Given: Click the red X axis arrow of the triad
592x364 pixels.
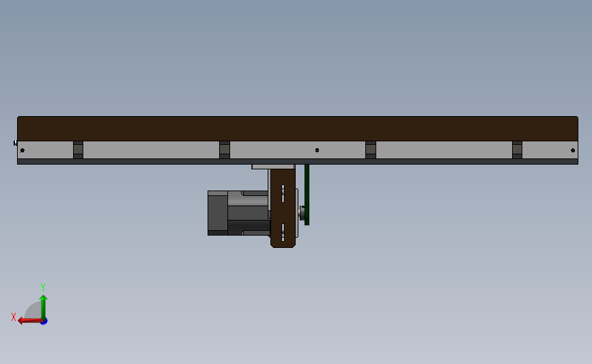Looking at the screenshot, I should point(30,320).
